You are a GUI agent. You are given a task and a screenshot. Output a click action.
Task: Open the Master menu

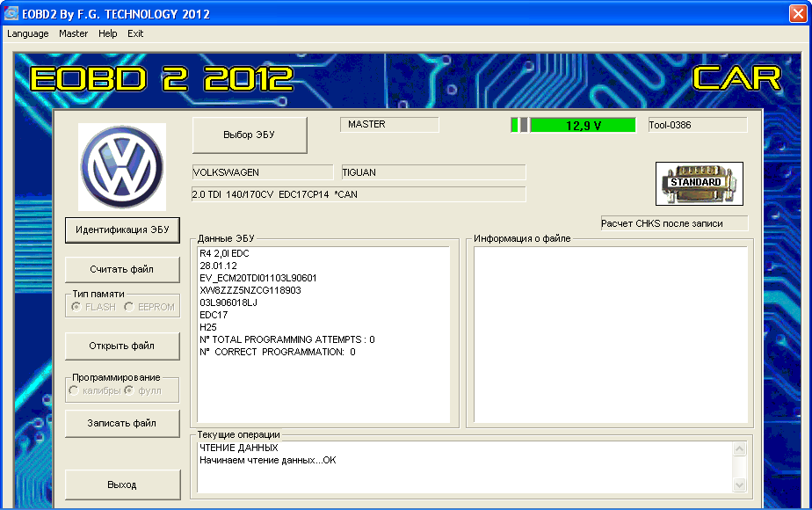[x=74, y=33]
